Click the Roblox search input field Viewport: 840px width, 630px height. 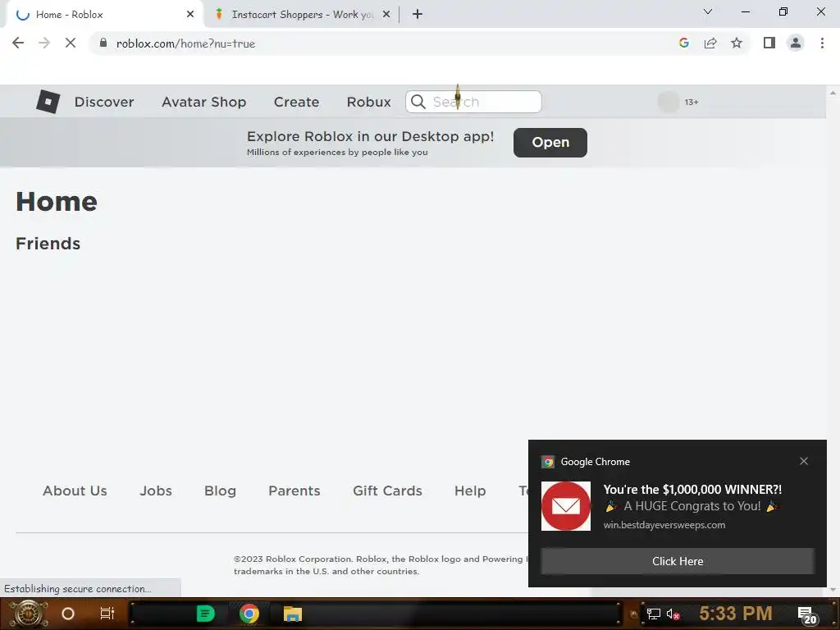[473, 102]
